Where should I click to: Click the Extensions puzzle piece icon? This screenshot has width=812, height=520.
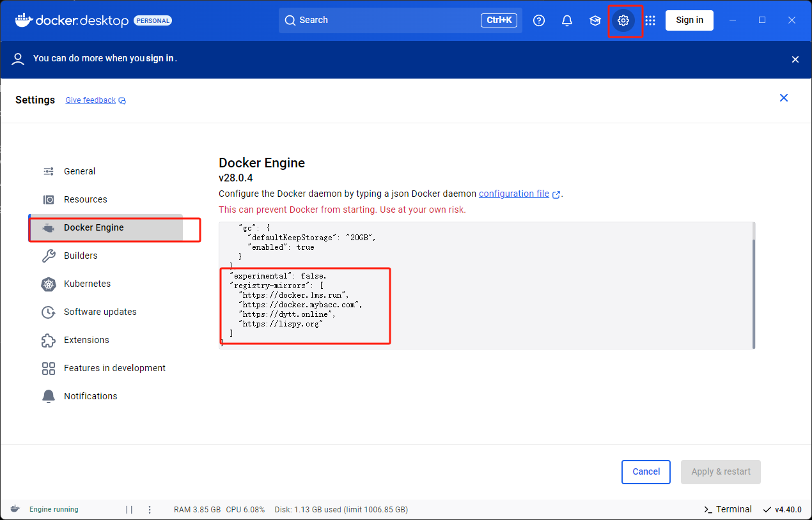pos(49,340)
